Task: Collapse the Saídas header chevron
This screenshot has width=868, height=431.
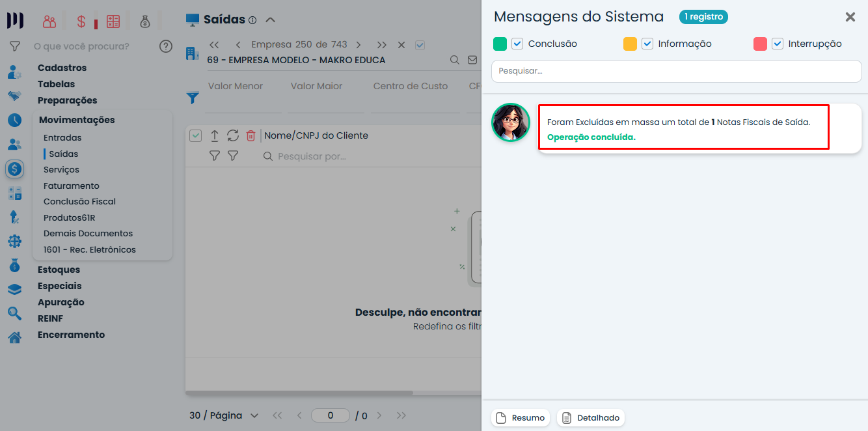Action: (x=271, y=20)
